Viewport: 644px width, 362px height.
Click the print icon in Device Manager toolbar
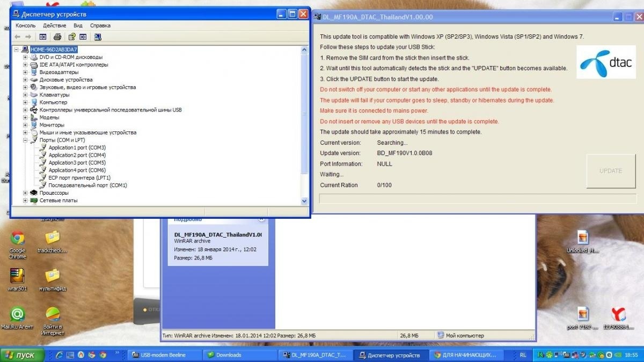coord(57,37)
